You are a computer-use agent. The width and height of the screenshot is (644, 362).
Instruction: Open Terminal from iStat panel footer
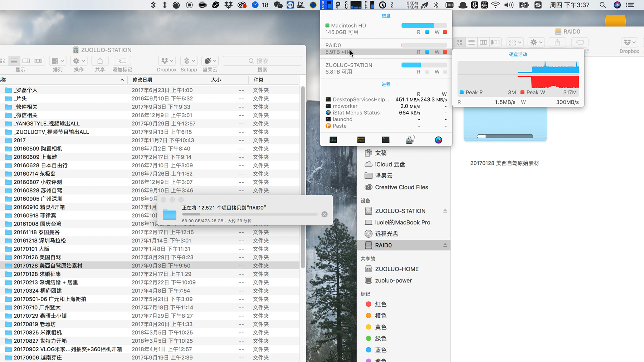coord(385,140)
